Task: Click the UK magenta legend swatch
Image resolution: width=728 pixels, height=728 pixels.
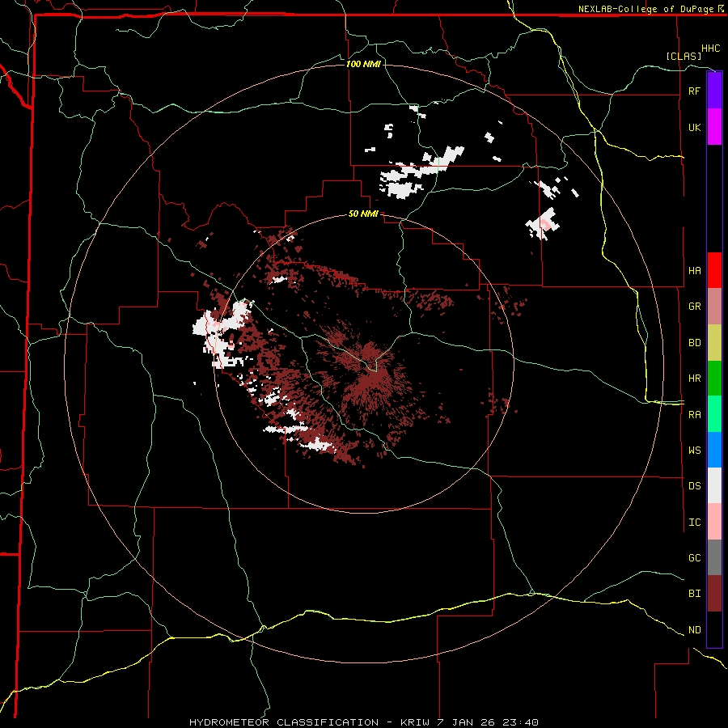Action: (x=714, y=127)
